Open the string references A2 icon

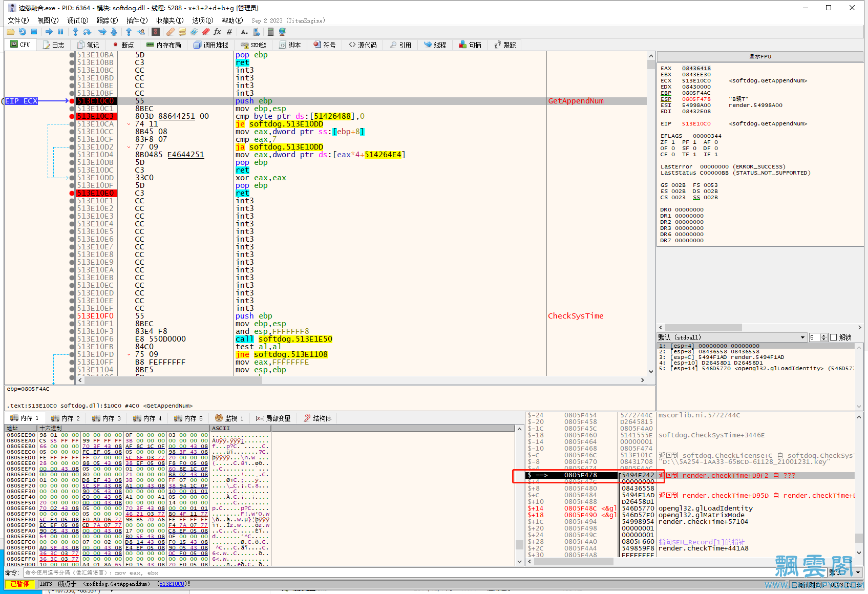click(244, 32)
